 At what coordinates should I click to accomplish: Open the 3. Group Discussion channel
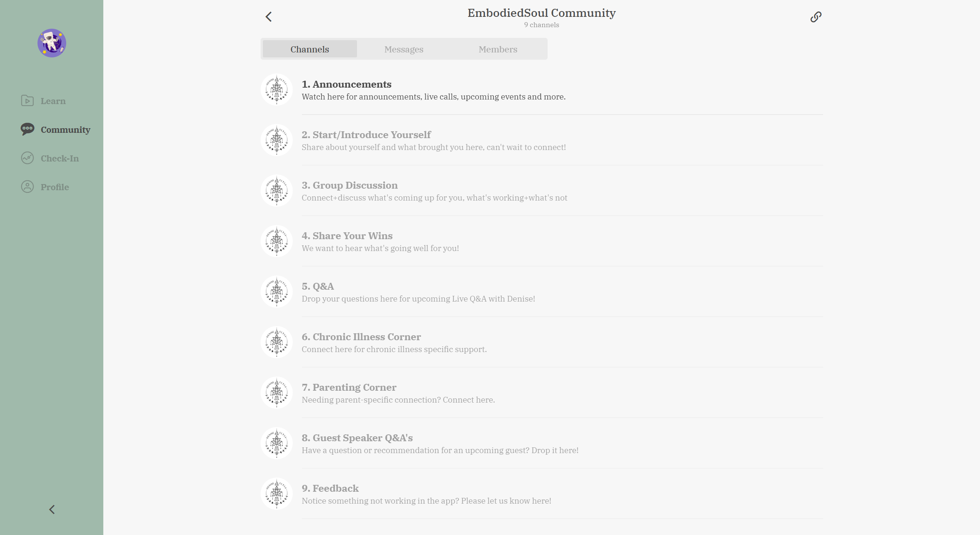click(x=541, y=191)
